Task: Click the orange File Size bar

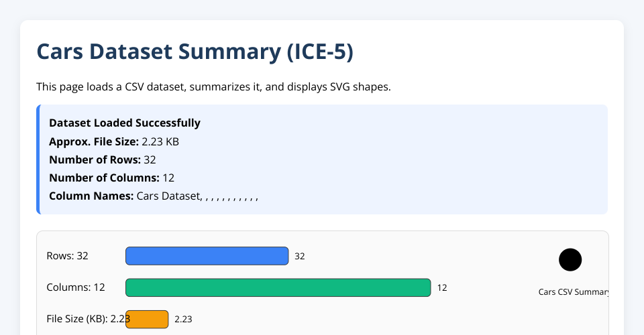Action: pos(148,319)
